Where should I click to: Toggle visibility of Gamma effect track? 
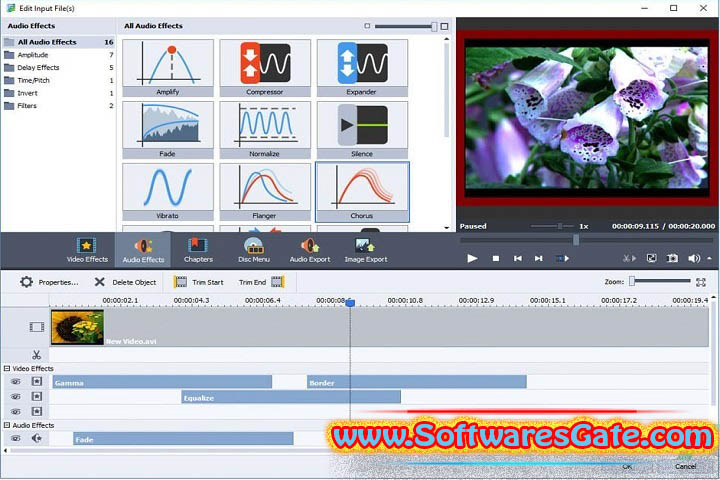16,382
